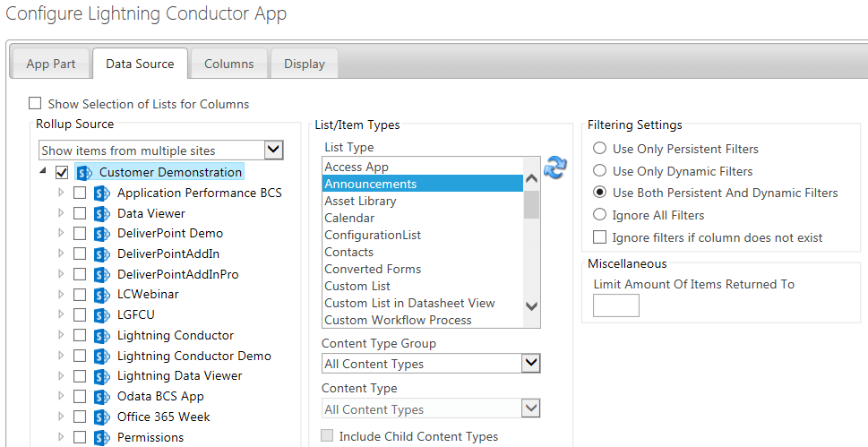Click the SharePoint icon beside Lightning Conductor Demo
Viewport: 868px width, 447px height.
102,356
